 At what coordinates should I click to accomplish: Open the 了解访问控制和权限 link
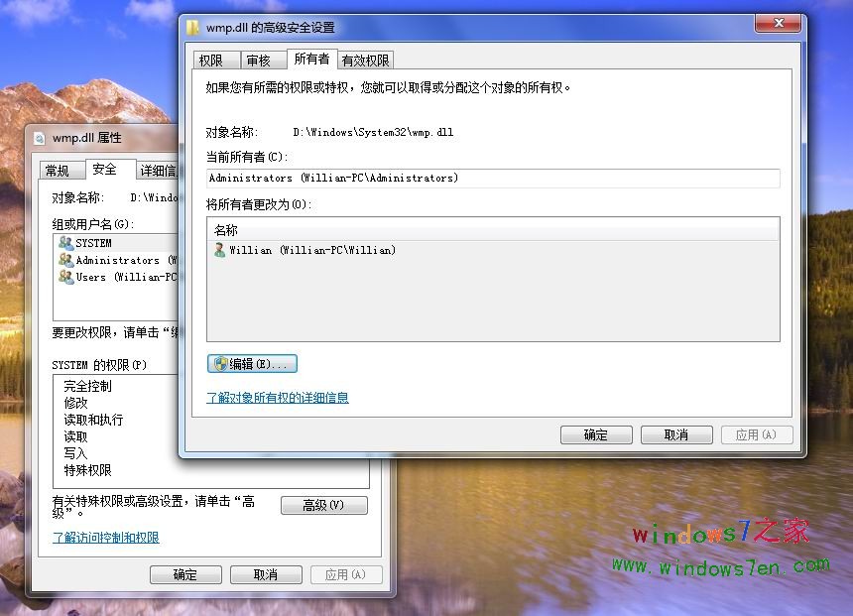[x=104, y=539]
